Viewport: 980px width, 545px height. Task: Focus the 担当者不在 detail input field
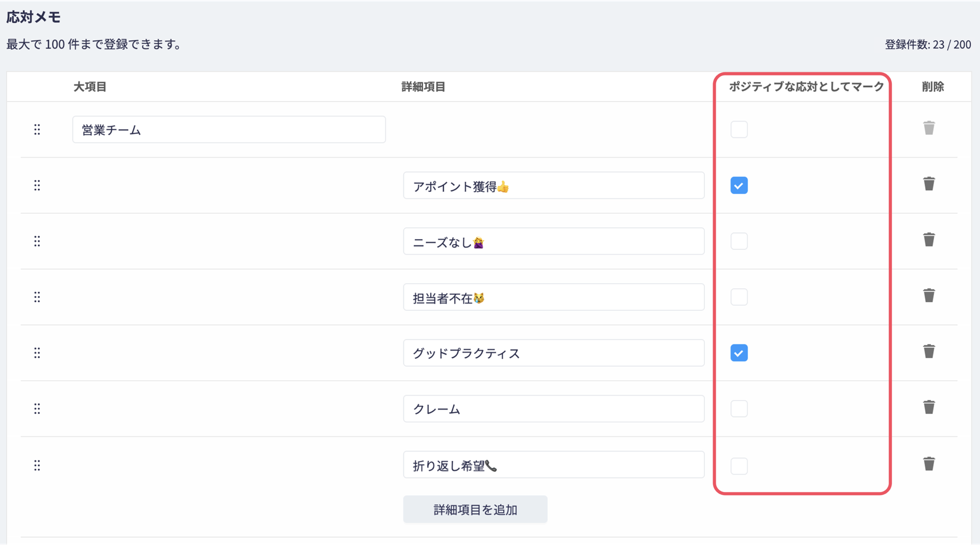[554, 297]
